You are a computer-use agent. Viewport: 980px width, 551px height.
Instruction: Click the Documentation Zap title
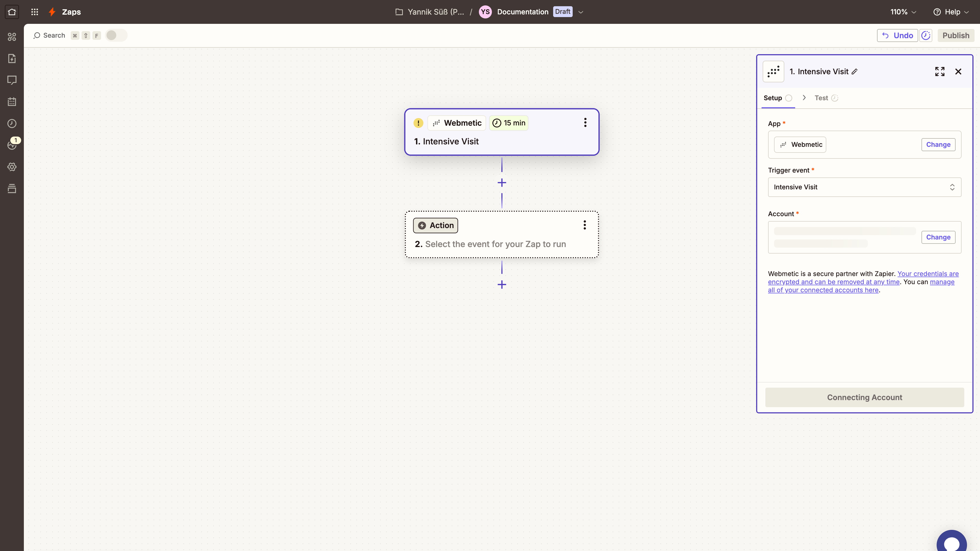[523, 12]
